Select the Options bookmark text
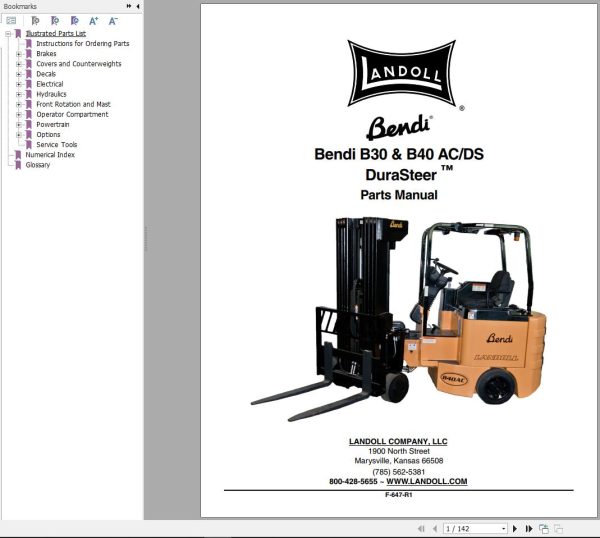Screen dimensions: 600x538 (48, 135)
